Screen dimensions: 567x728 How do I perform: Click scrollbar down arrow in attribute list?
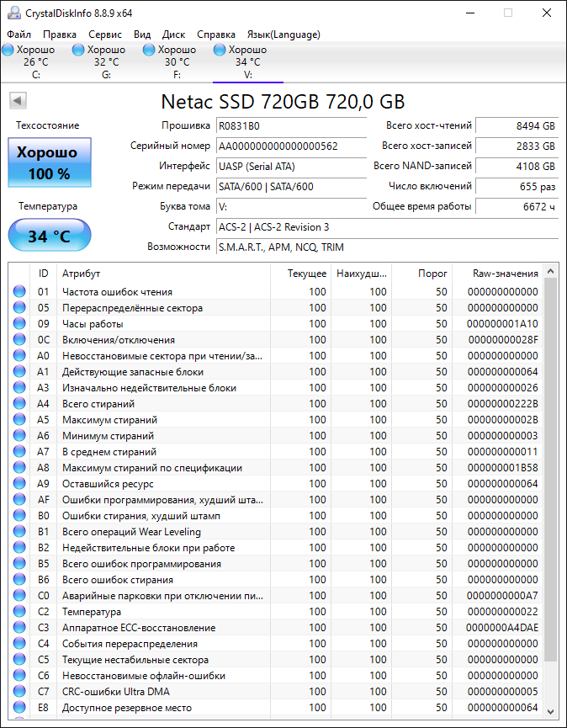(x=550, y=711)
